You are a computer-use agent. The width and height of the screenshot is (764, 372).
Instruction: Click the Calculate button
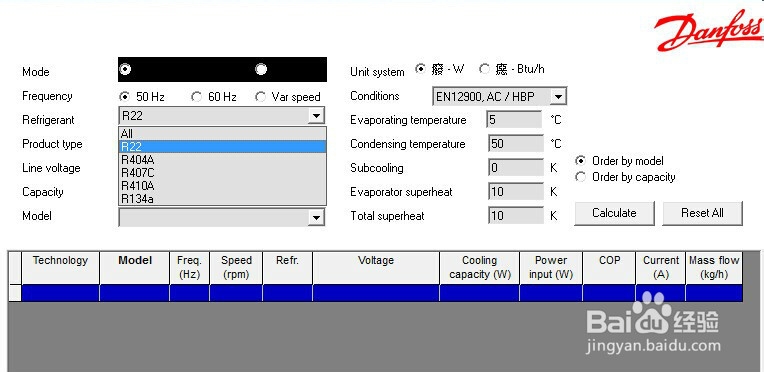click(614, 213)
